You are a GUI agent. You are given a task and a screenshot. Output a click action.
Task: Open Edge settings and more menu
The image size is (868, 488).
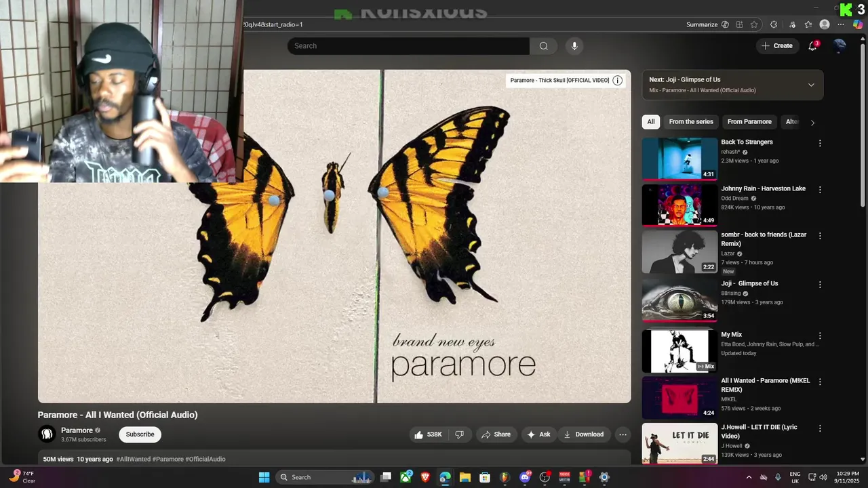tap(841, 24)
